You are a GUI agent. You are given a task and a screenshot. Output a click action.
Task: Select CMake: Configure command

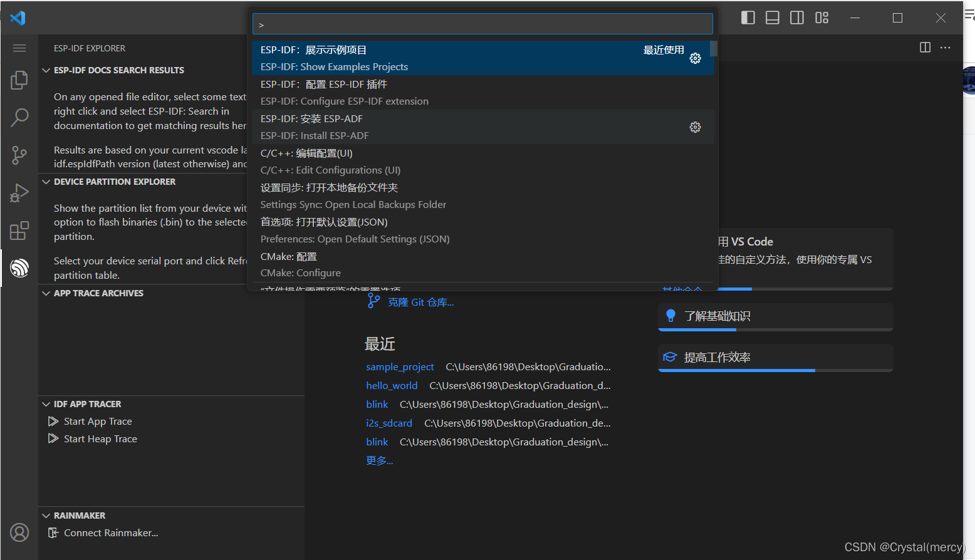482,265
